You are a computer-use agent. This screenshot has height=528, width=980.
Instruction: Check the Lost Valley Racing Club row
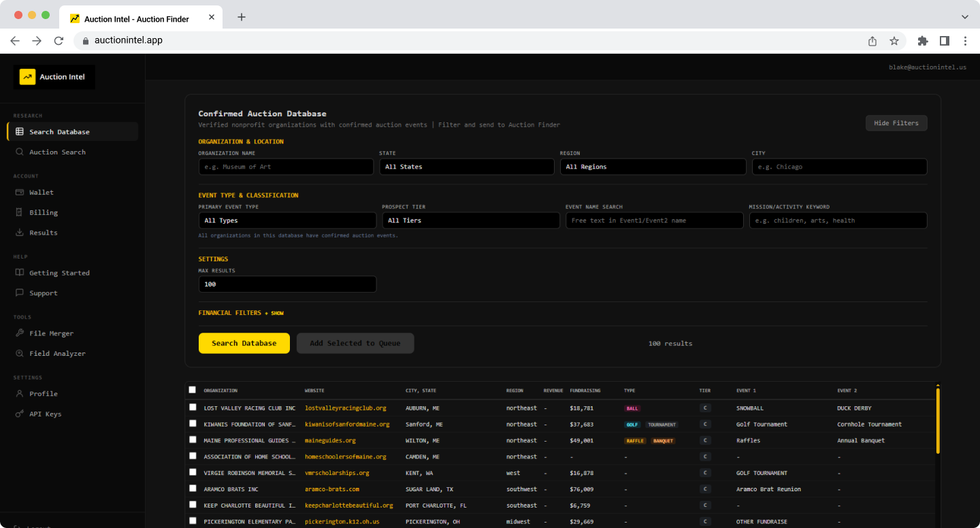[x=192, y=408]
